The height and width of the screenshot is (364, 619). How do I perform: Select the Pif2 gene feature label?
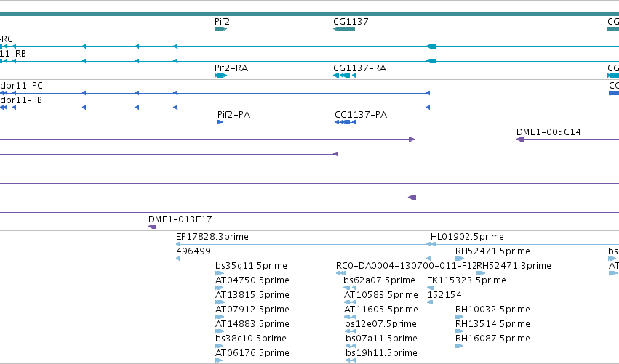(x=222, y=22)
